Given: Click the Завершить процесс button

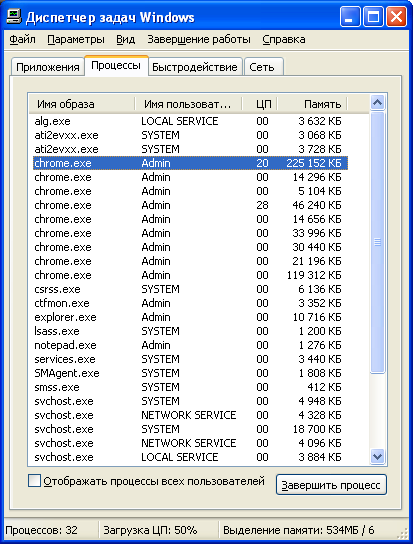Looking at the screenshot, I should point(331,485).
